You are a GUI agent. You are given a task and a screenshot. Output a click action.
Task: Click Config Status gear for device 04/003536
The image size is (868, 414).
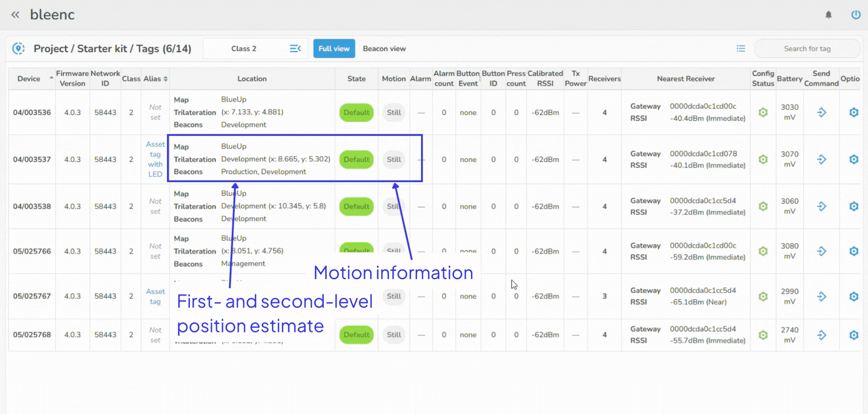(x=763, y=113)
